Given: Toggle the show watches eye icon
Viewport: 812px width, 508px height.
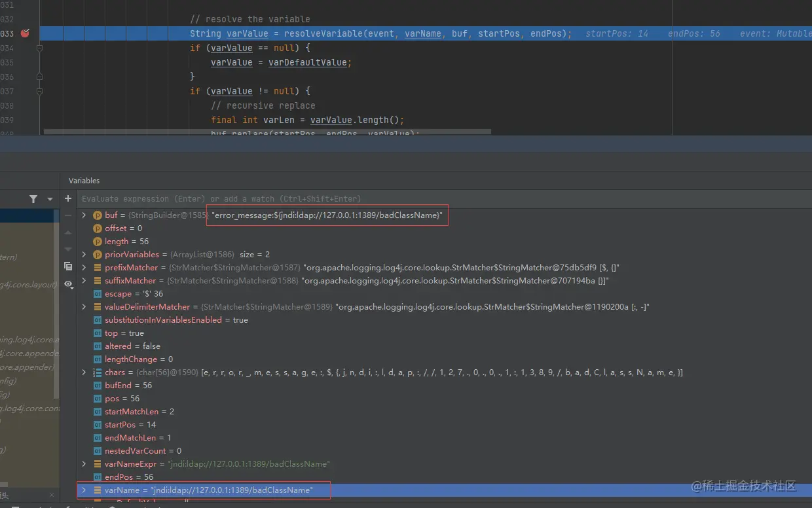Looking at the screenshot, I should (68, 283).
